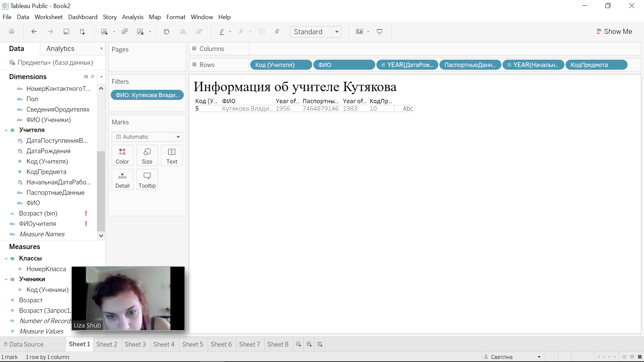The image size is (644, 362).
Task: Switch to Sheet 2 tab
Action: pos(107,344)
